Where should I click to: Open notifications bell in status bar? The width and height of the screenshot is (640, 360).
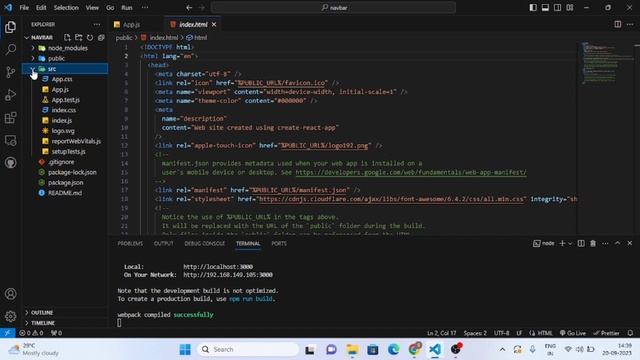630,333
